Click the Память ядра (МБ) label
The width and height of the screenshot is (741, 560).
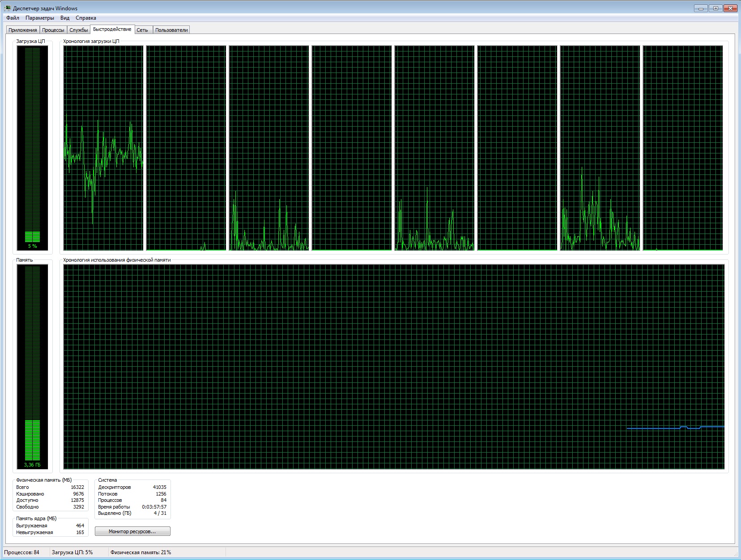(36, 518)
